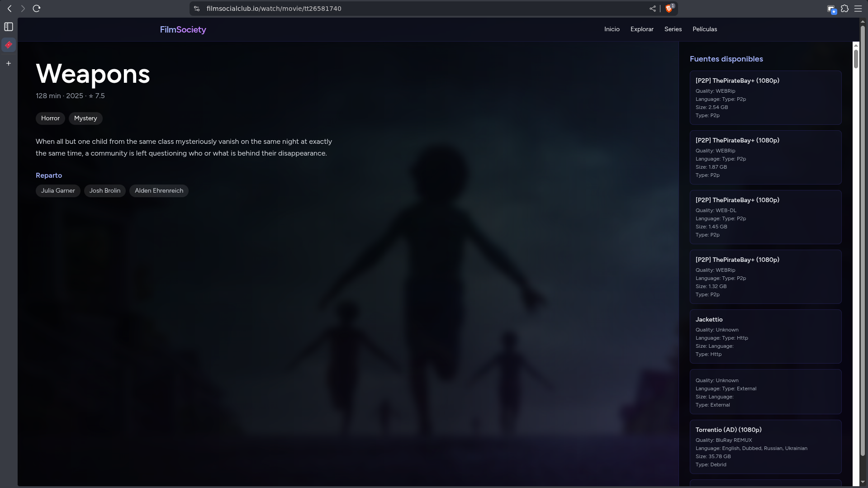Click the browser back arrow
This screenshot has width=868, height=488.
[9, 9]
